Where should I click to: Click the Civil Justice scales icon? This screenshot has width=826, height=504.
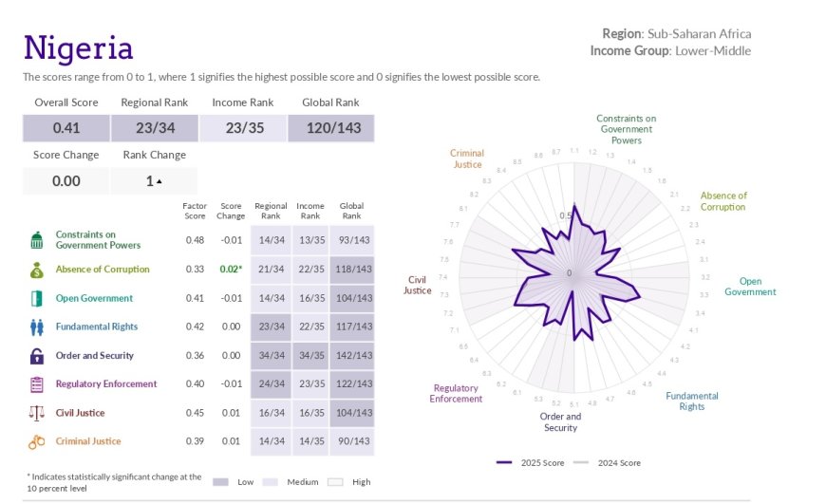point(37,413)
